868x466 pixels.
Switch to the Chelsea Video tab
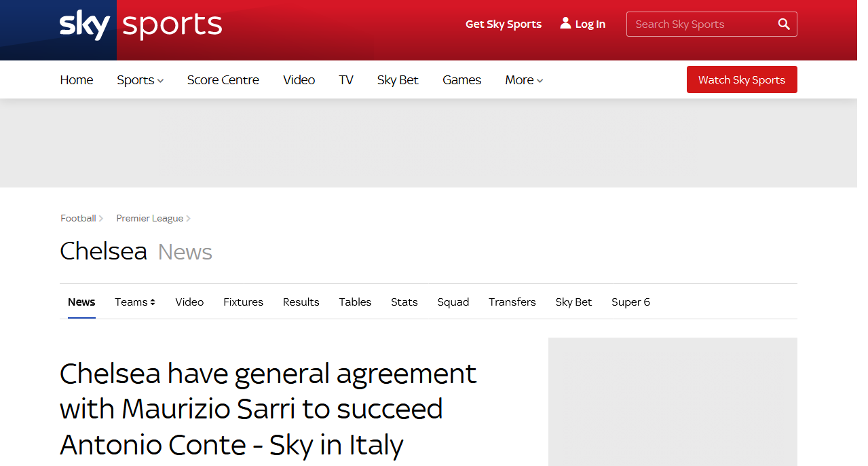pos(189,302)
